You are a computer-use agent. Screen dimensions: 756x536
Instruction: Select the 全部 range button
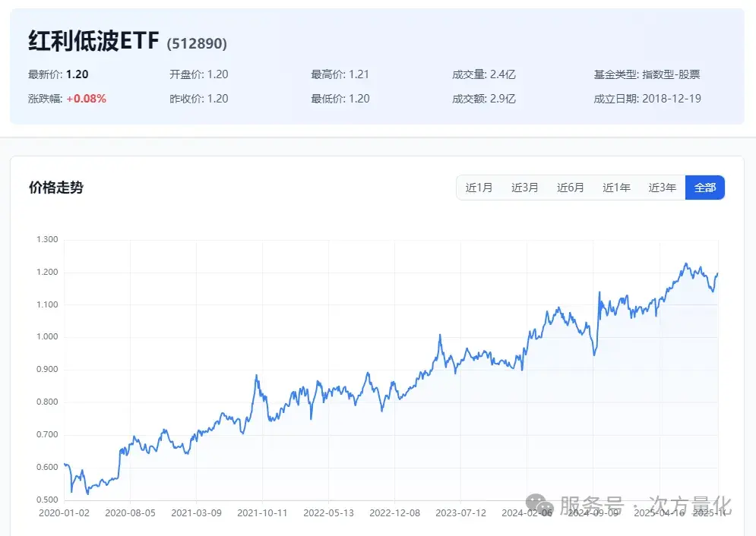(704, 188)
